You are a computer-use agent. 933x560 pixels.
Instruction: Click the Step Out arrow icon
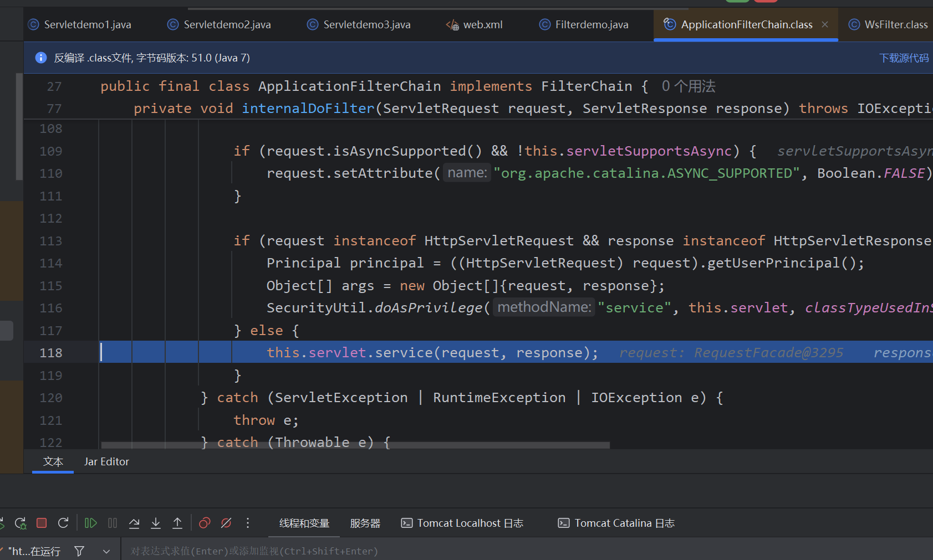pyautogui.click(x=177, y=523)
